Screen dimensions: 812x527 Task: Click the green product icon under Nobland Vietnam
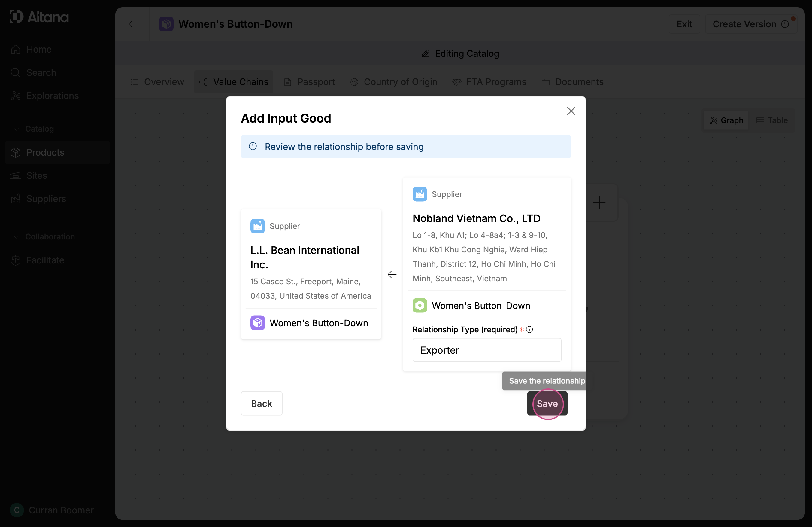419,306
